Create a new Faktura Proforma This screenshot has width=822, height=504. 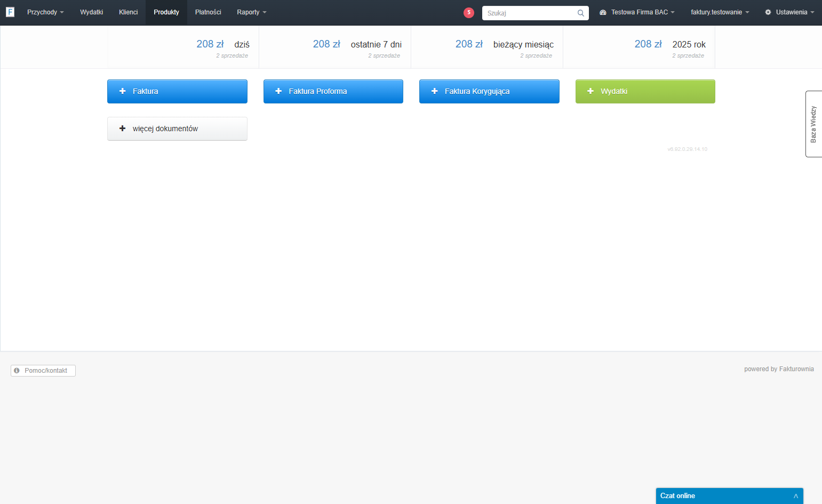[333, 91]
